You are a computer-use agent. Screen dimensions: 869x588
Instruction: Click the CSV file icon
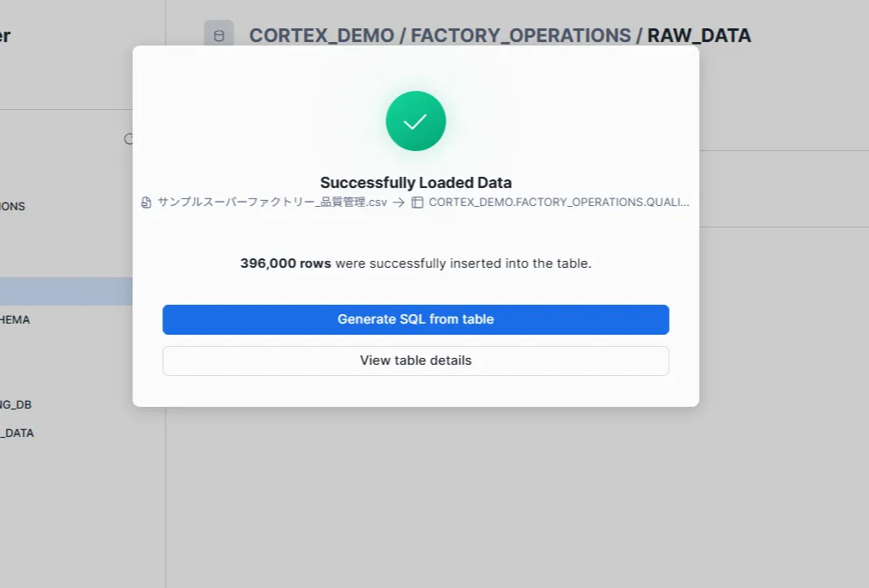(x=147, y=203)
